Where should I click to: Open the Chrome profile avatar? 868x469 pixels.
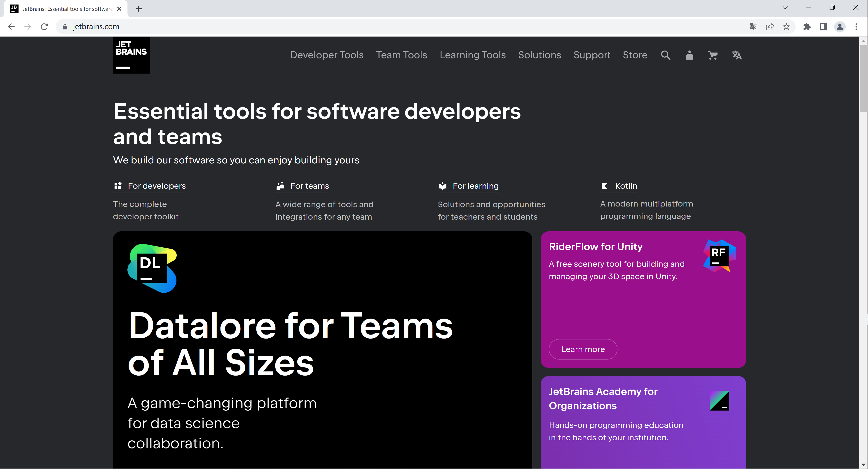coord(840,27)
